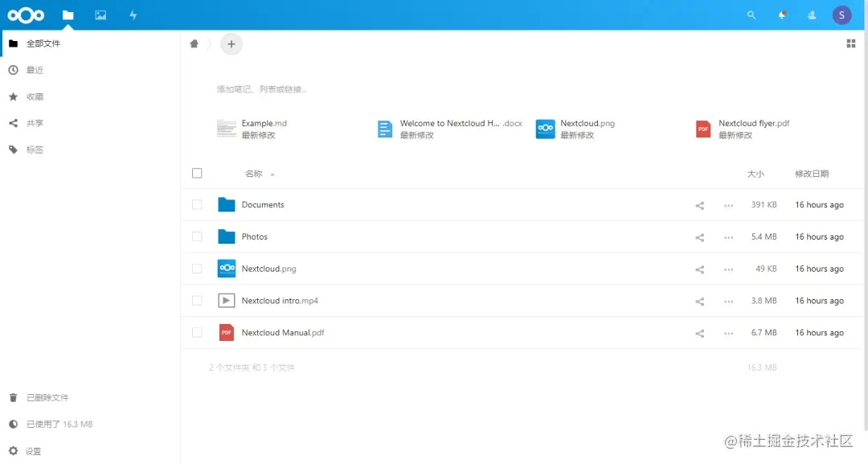Open the user avatar menu S
Screen dimensions: 868x464
841,15
